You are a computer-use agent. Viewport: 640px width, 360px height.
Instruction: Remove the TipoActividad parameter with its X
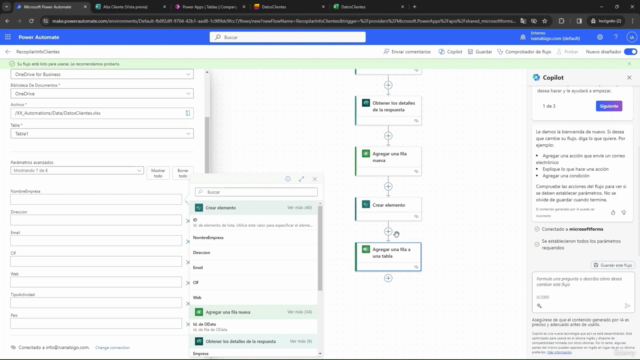tap(188, 304)
